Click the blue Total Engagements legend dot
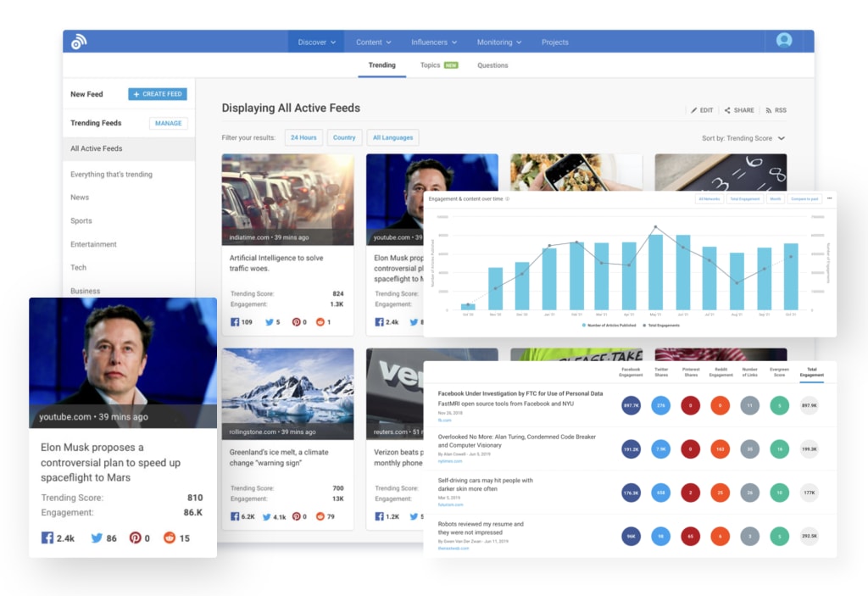 coord(583,323)
